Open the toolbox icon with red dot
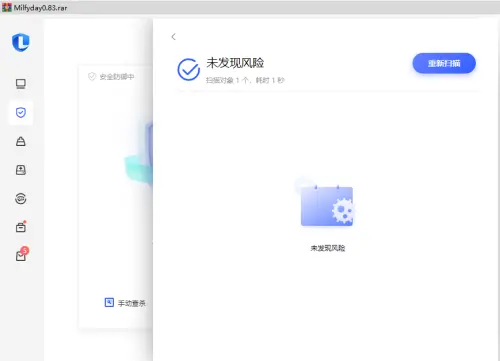The height and width of the screenshot is (361, 500). click(21, 227)
